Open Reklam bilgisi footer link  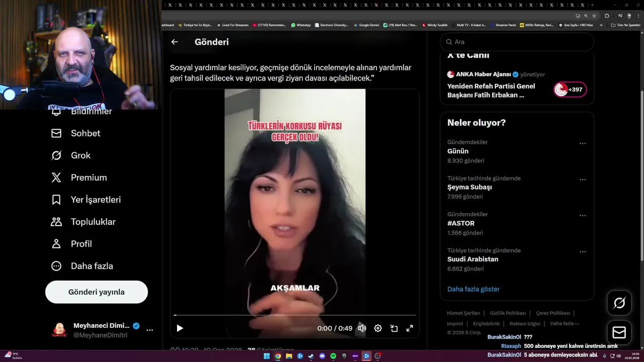525,324
